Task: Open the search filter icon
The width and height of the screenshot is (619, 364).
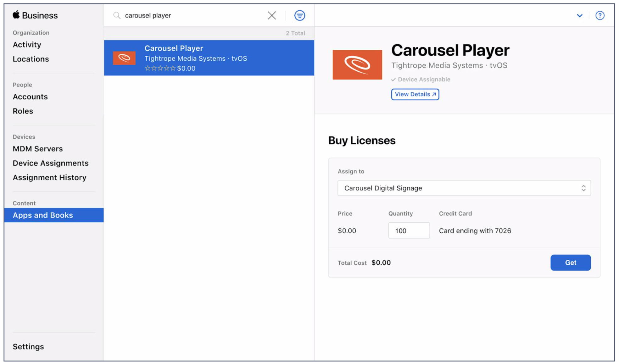Action: click(299, 15)
